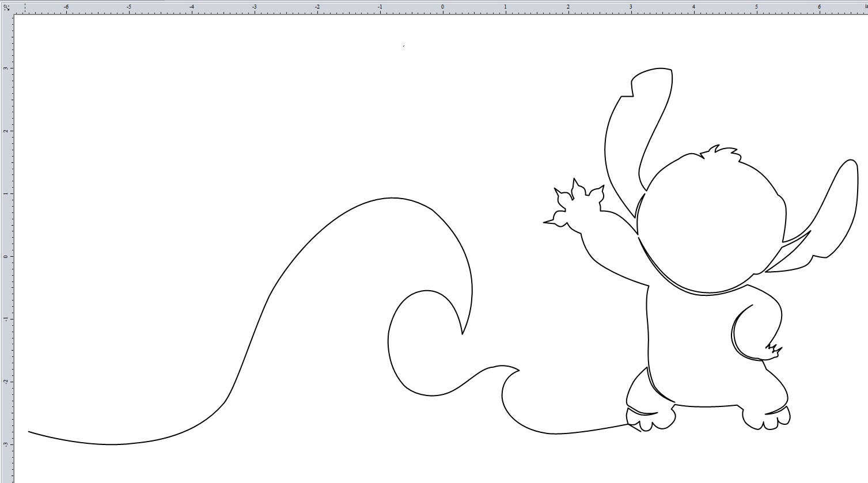The image size is (868, 483).
Task: Click the -3 mark on vertical ruler
Action: point(6,444)
